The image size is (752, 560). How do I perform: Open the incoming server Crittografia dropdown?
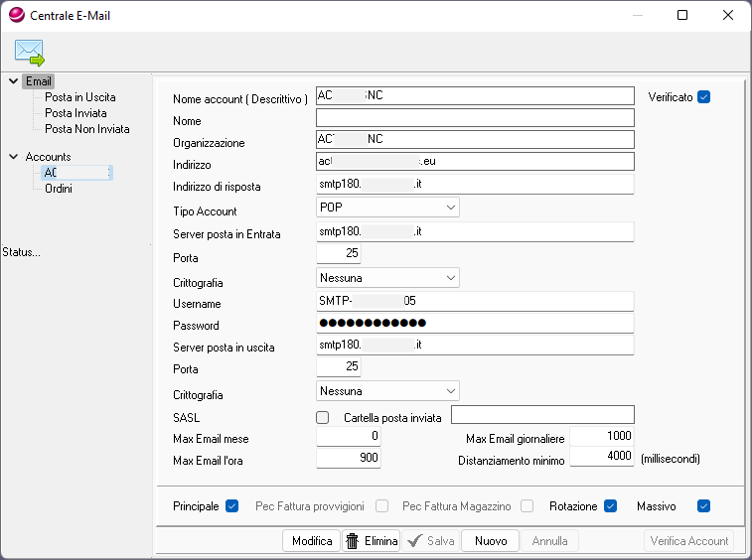[387, 277]
